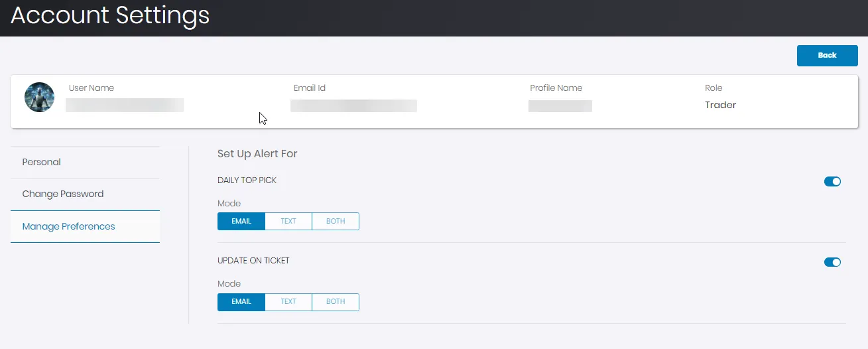Image resolution: width=868 pixels, height=349 pixels.
Task: Select BOTH mode for Daily Top Pick
Action: [336, 221]
